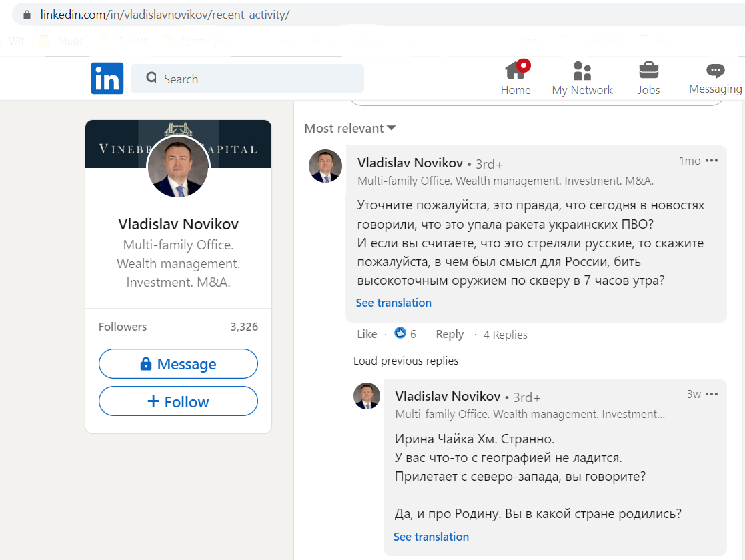Follow Vladislav Novikov
The height and width of the screenshot is (560, 745).
pyautogui.click(x=178, y=401)
